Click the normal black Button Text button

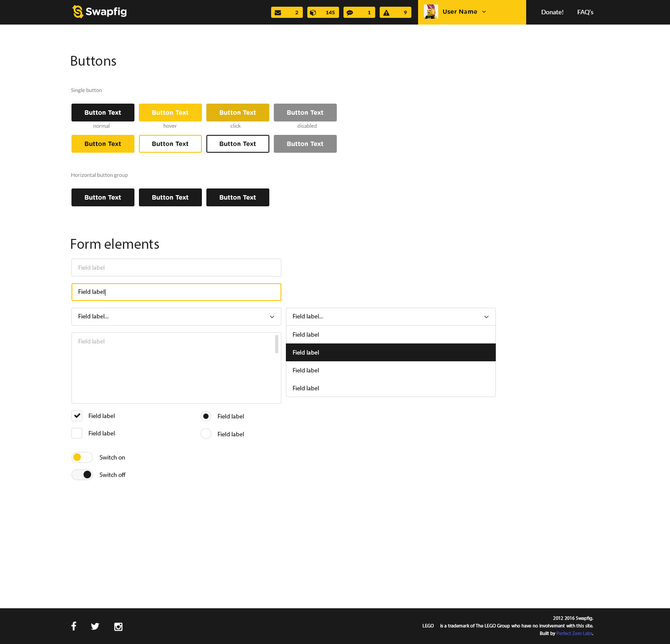(x=103, y=112)
